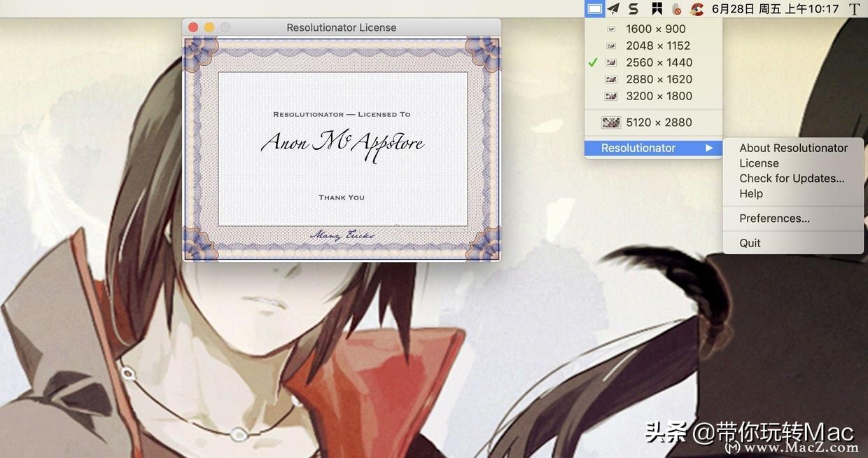The image size is (868, 458).
Task: Click the Resolutionator display icon in menu bar
Action: tap(594, 9)
